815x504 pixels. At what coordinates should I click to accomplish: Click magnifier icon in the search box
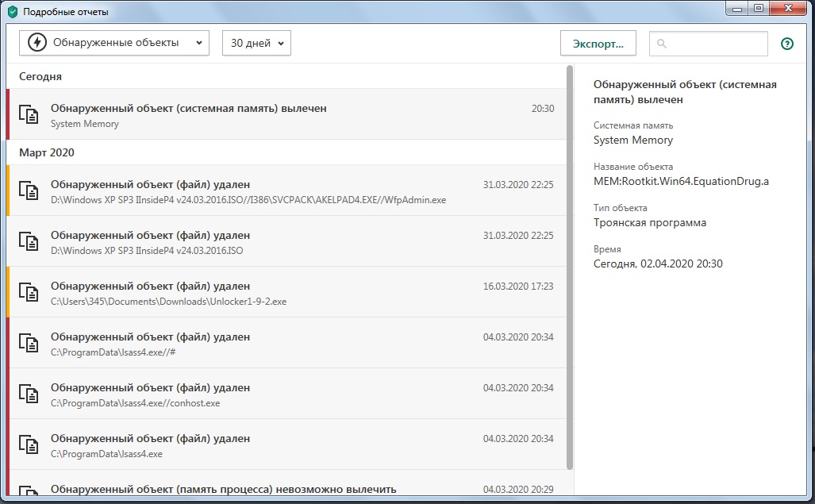(663, 44)
